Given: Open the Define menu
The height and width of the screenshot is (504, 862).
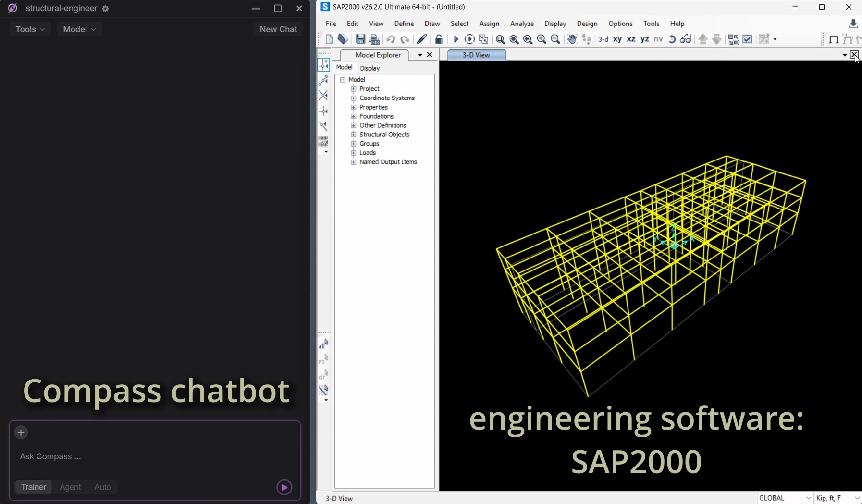Looking at the screenshot, I should (x=404, y=24).
